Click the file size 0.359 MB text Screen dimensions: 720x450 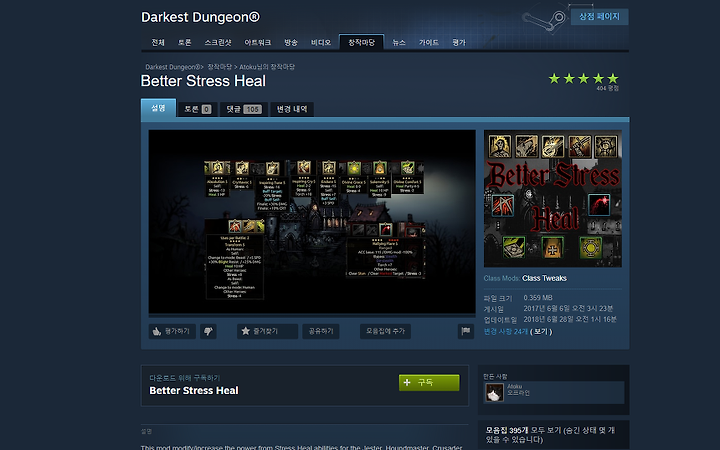coord(538,298)
